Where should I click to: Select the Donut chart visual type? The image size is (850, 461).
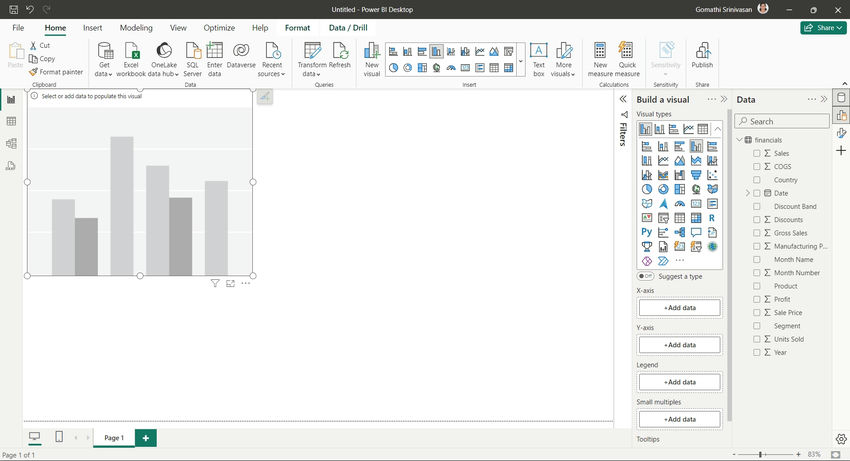663,189
